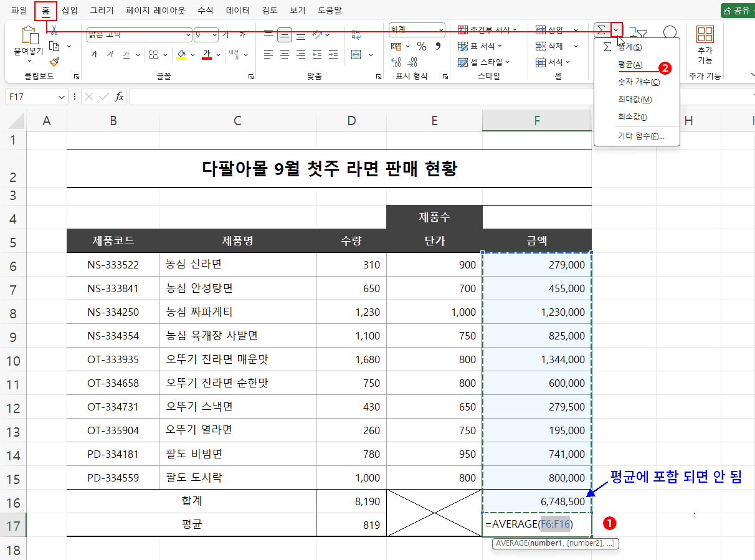Click the Align Right icon
The height and width of the screenshot is (560, 755).
tap(301, 55)
